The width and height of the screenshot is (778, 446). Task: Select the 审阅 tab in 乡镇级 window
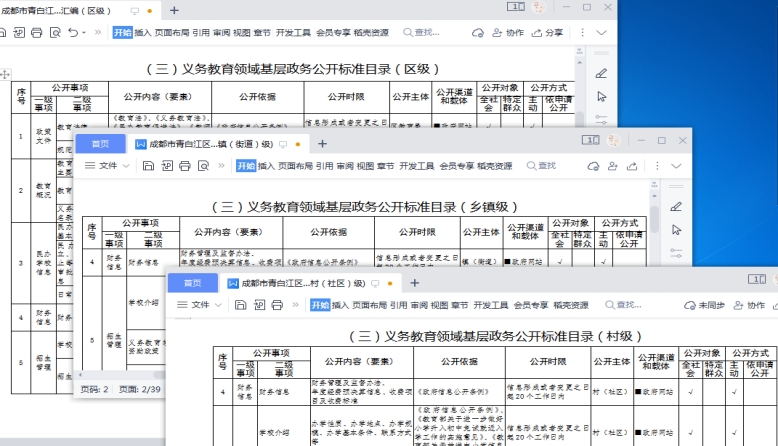345,166
